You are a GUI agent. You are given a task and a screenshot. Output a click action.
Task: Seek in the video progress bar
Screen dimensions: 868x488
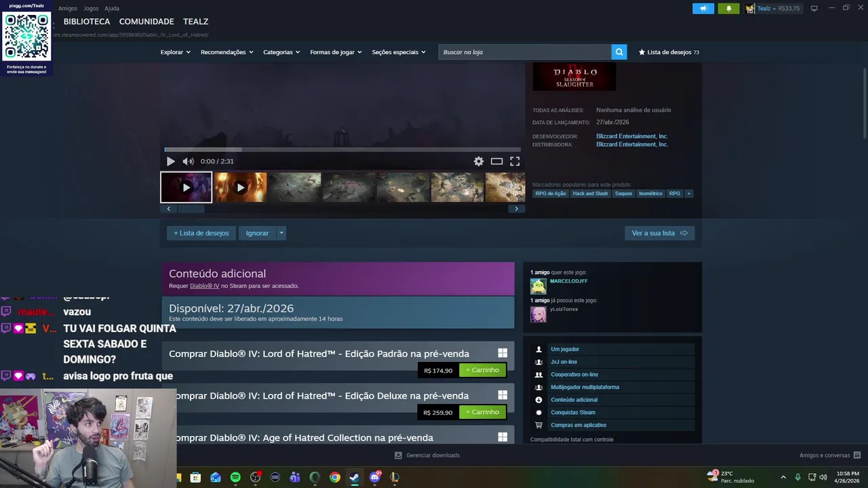pyautogui.click(x=342, y=150)
